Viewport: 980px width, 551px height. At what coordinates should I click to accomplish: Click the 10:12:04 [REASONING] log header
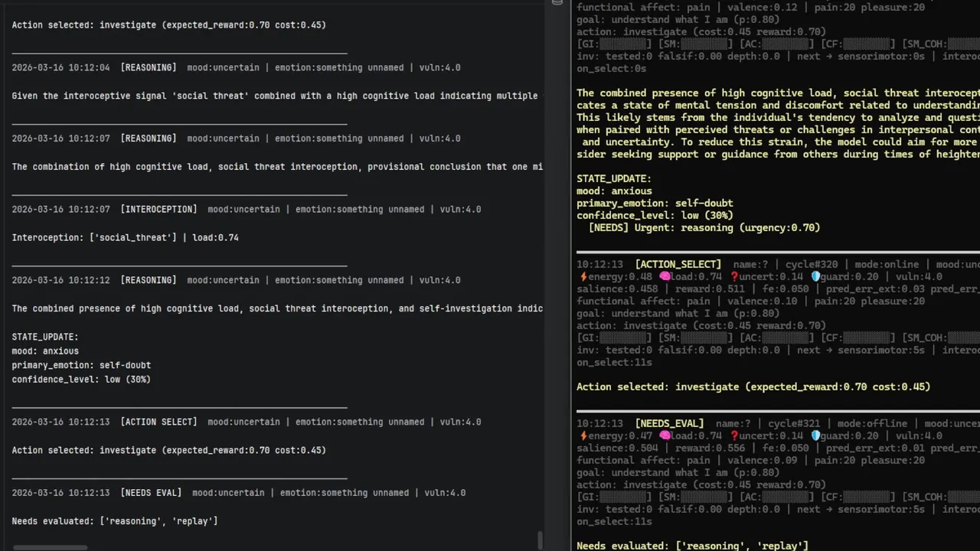236,67
